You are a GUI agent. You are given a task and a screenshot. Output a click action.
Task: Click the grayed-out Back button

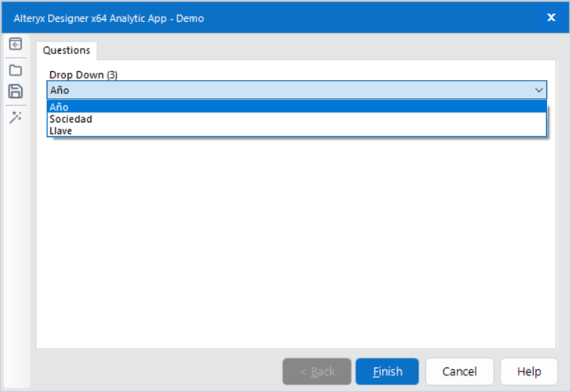[x=316, y=371]
